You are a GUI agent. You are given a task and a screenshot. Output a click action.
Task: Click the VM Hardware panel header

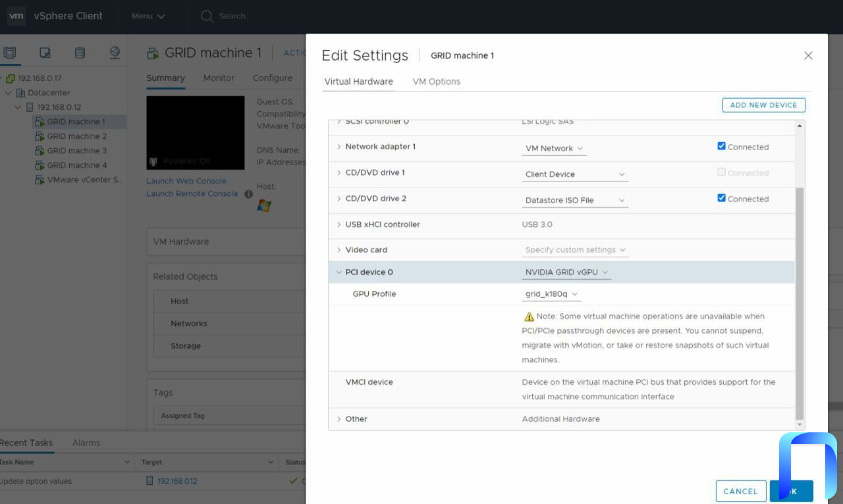226,241
